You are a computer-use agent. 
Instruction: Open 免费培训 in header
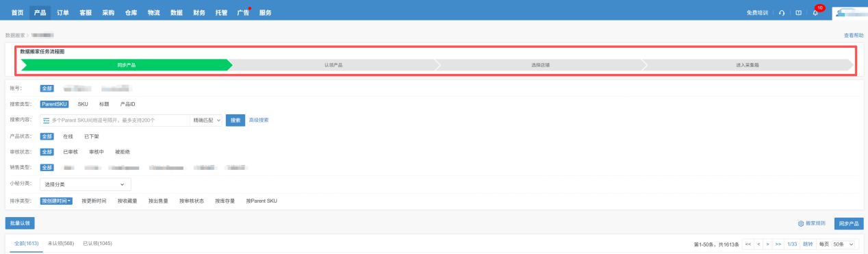tap(757, 13)
